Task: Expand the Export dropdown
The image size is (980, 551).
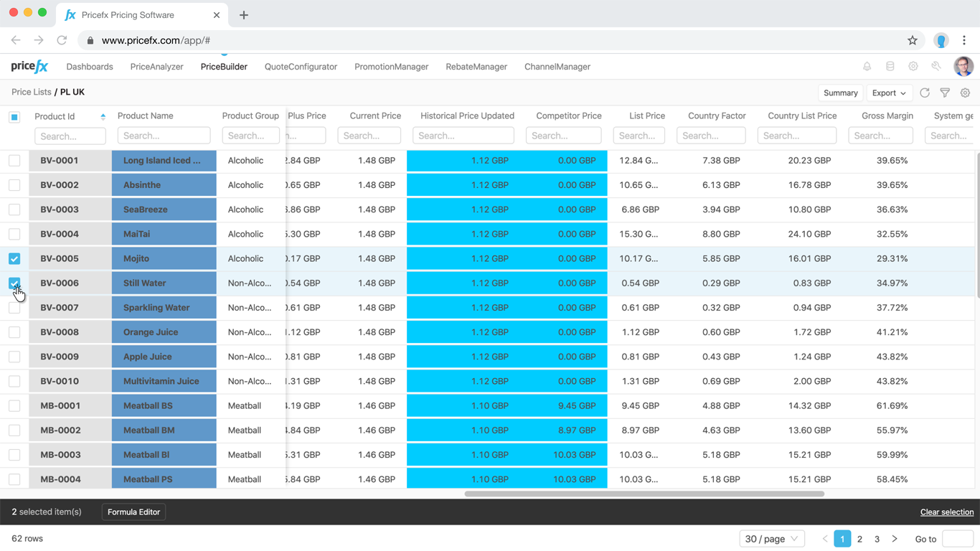Action: 888,93
